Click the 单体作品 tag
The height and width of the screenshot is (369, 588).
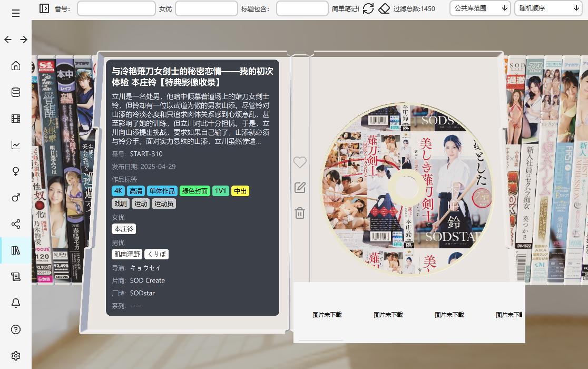pyautogui.click(x=162, y=191)
